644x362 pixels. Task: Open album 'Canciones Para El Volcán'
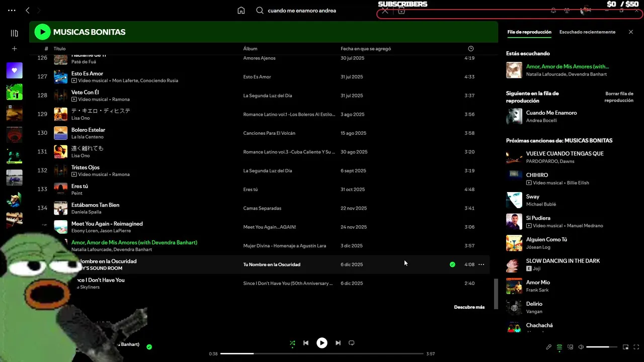click(x=269, y=133)
